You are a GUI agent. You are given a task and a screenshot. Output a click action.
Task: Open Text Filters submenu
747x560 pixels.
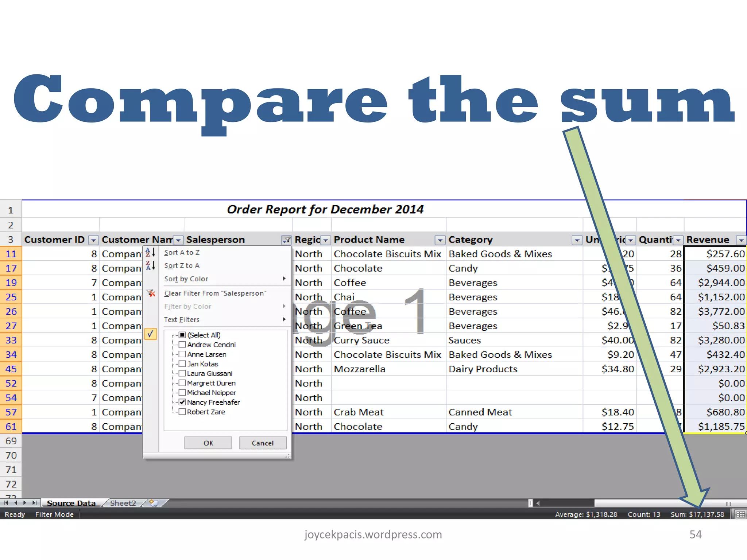tap(217, 319)
